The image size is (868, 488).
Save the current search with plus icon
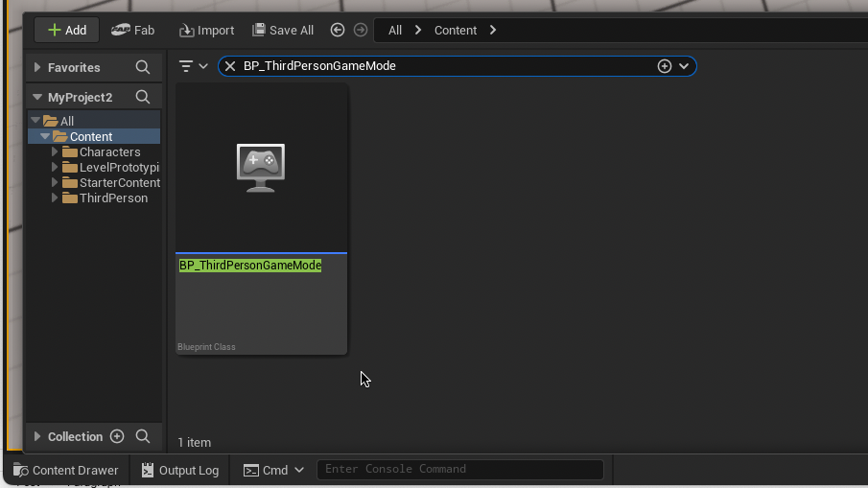click(664, 66)
